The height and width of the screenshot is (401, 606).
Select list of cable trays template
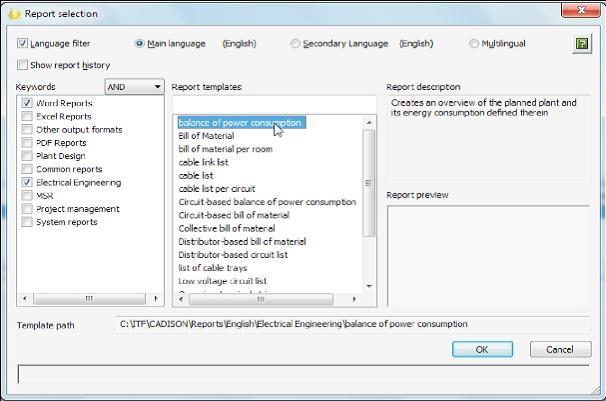coord(213,268)
